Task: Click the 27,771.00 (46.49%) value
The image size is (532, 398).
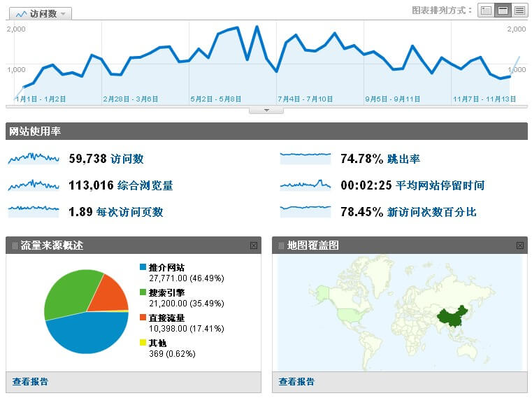Action: 187,278
